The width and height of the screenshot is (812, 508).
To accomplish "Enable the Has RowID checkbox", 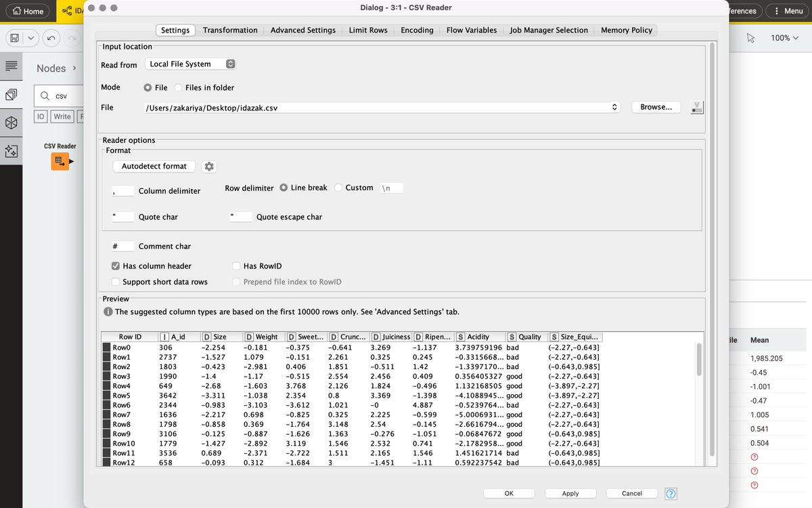I will pyautogui.click(x=236, y=266).
